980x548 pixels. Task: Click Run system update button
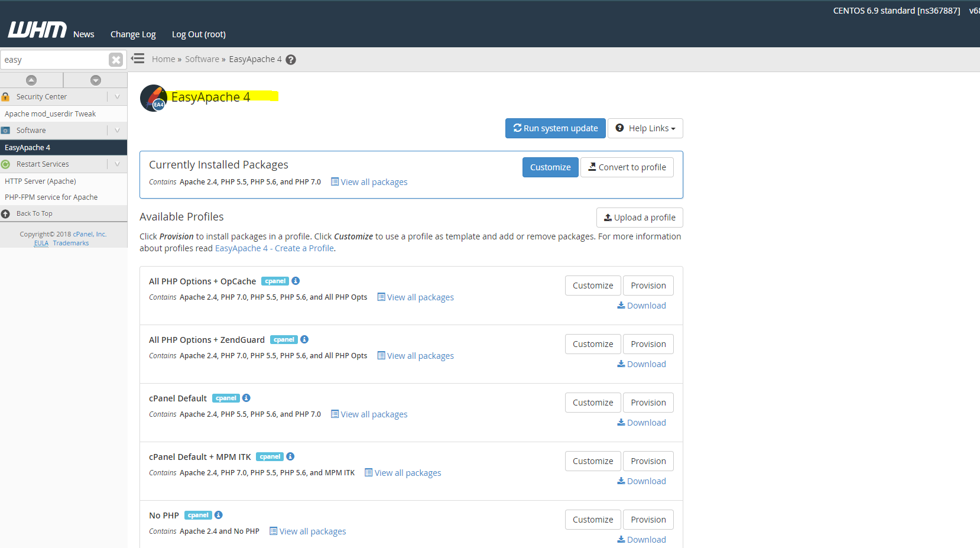556,128
